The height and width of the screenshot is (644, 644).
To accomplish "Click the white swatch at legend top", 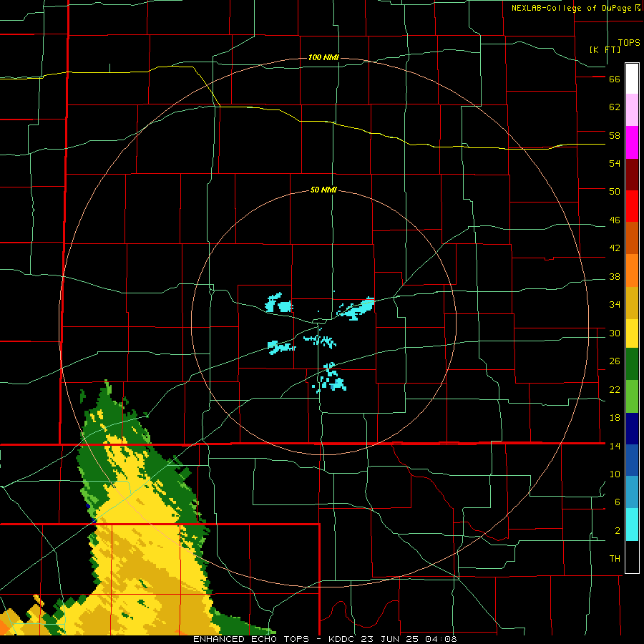I will 632,79.
